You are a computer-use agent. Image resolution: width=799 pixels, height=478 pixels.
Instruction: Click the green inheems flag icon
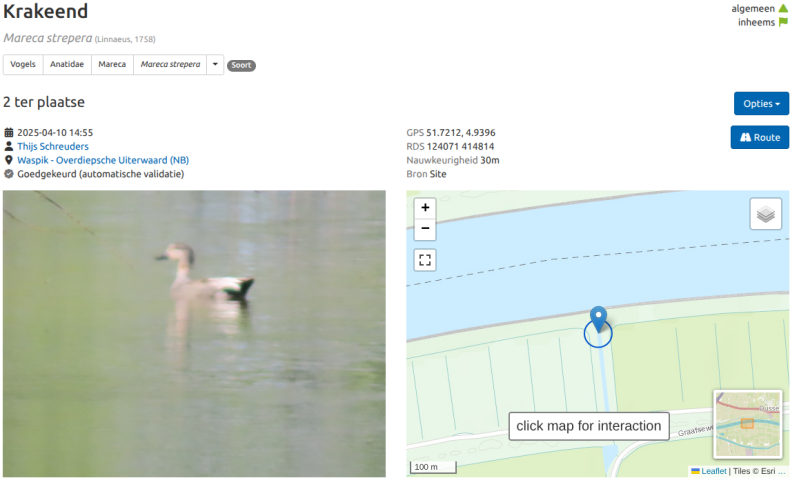[x=783, y=22]
